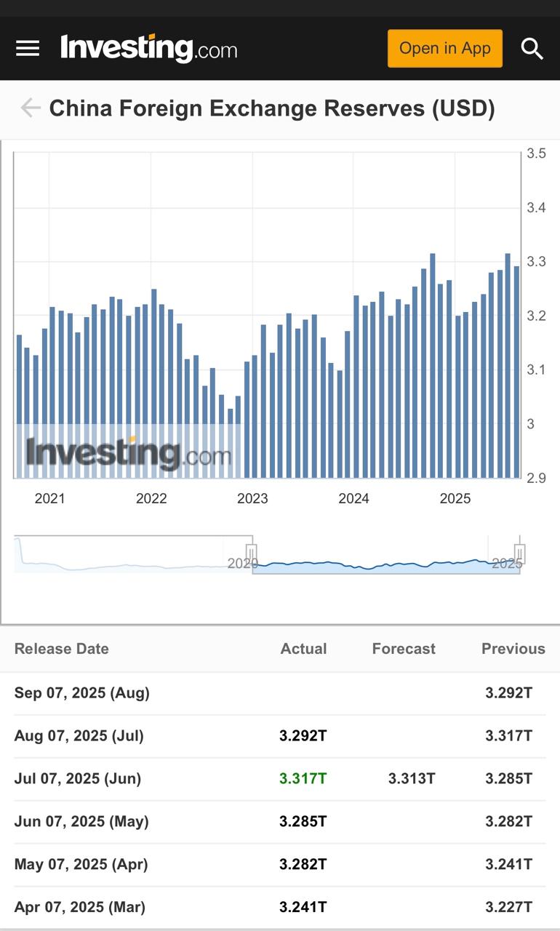
Task: Click the green 3.317T actual value
Action: (x=303, y=779)
